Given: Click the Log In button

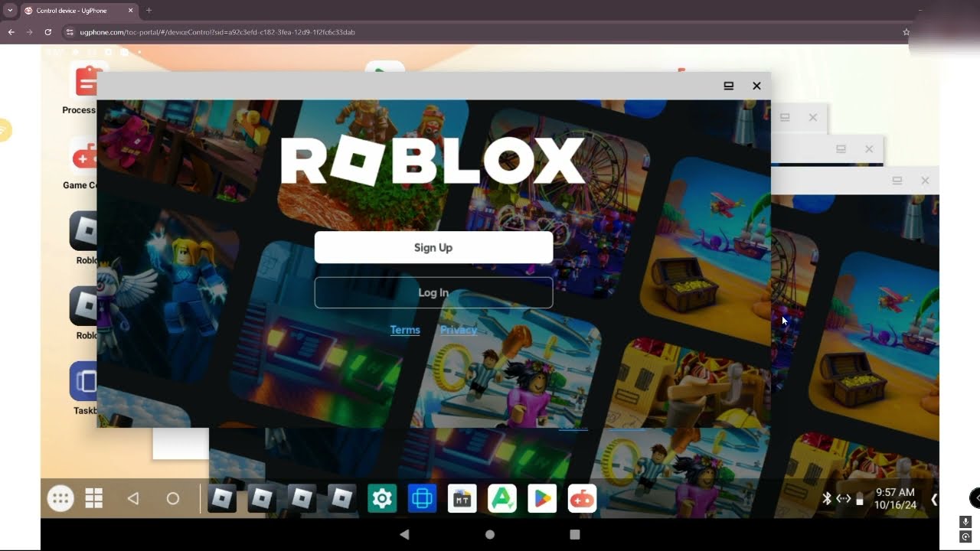Looking at the screenshot, I should click(433, 292).
